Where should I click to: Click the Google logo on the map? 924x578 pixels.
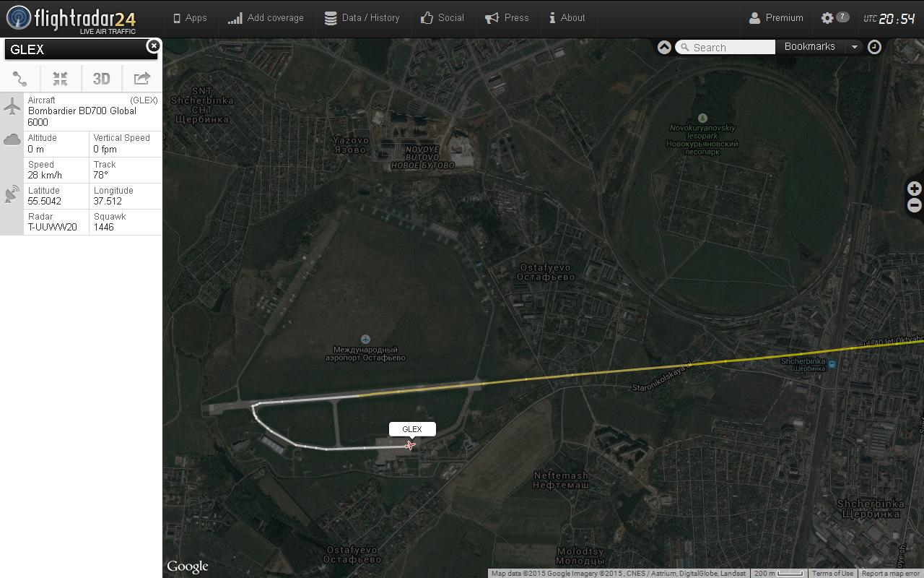[188, 566]
